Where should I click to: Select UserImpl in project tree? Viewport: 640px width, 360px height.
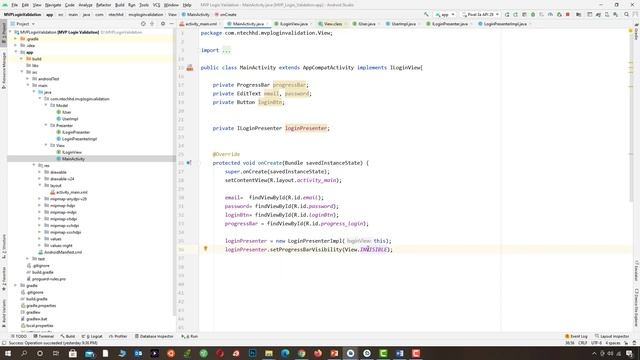coord(70,119)
